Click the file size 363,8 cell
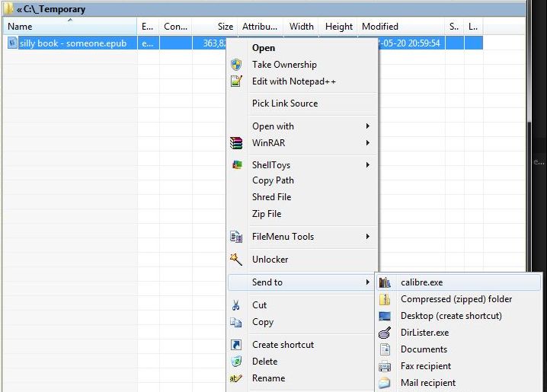This screenshot has height=392, width=547. pyautogui.click(x=210, y=43)
